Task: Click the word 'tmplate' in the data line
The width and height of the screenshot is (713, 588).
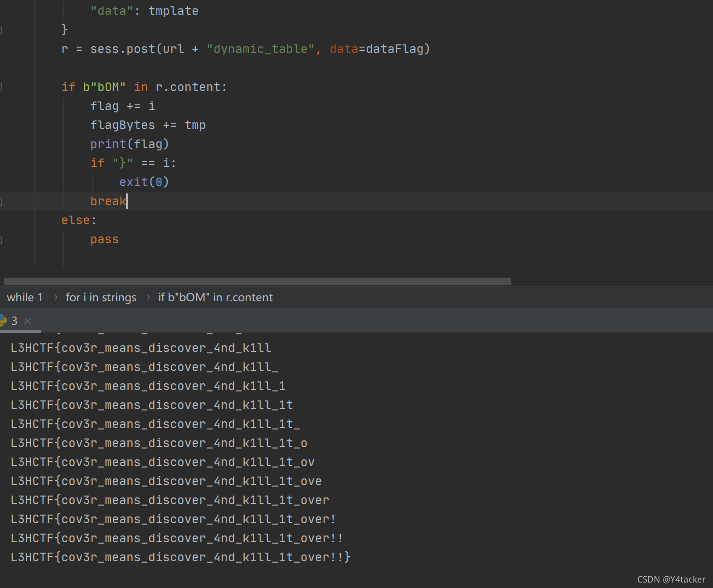Action: 174,11
